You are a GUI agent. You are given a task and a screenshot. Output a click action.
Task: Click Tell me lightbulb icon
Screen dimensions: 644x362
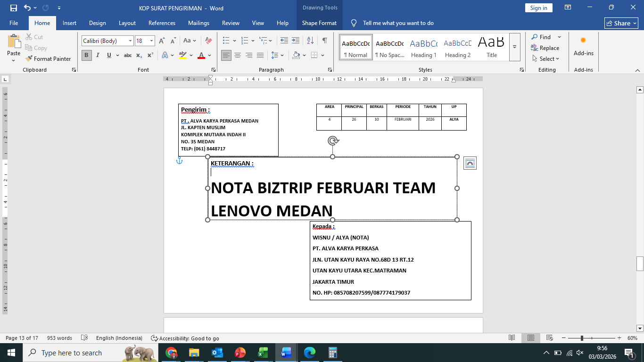click(x=354, y=23)
